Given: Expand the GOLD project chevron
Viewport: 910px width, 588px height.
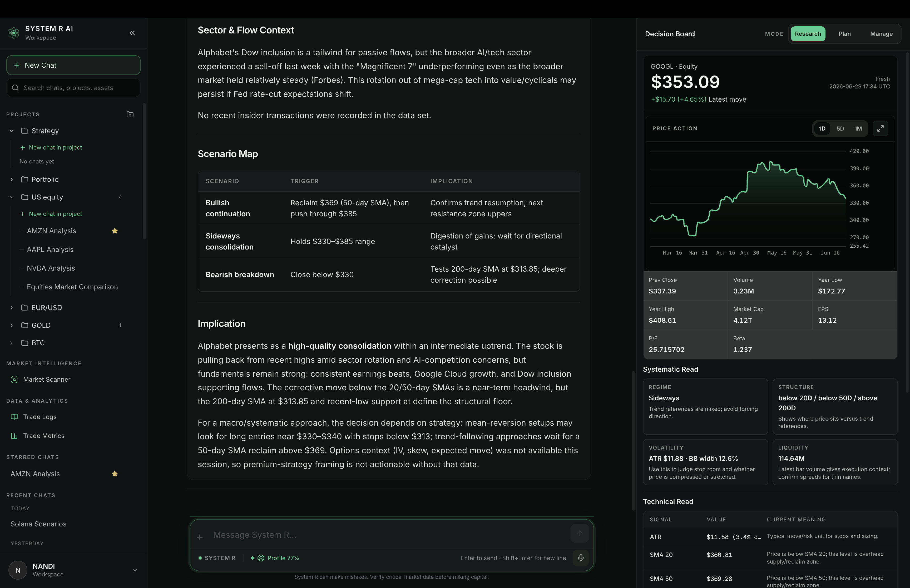Looking at the screenshot, I should (x=12, y=325).
